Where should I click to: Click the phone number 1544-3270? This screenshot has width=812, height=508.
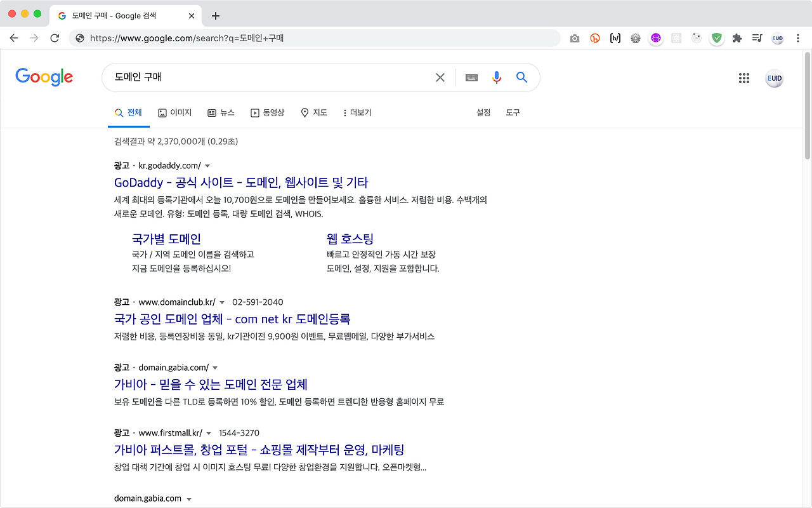pyautogui.click(x=239, y=433)
